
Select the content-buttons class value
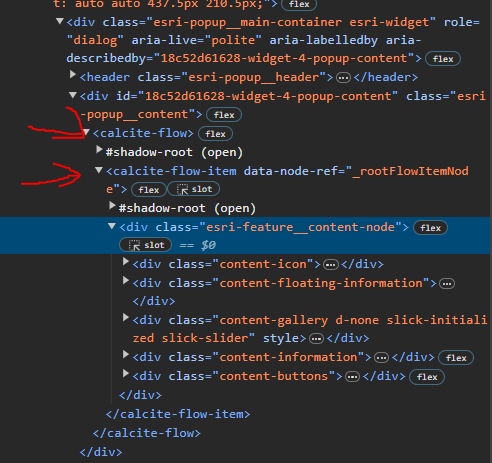274,376
